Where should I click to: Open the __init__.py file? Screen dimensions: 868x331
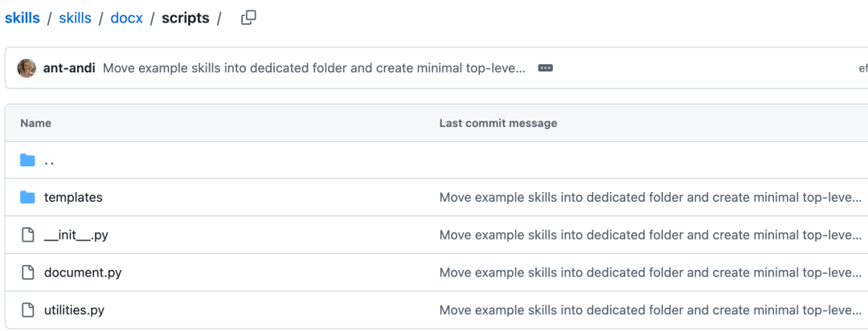76,235
